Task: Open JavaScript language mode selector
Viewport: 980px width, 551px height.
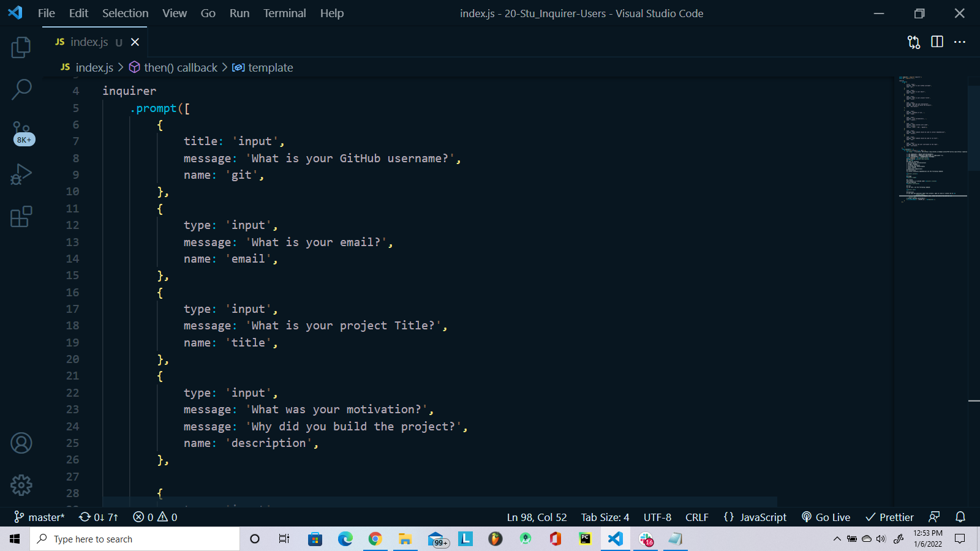Action: [x=755, y=517]
